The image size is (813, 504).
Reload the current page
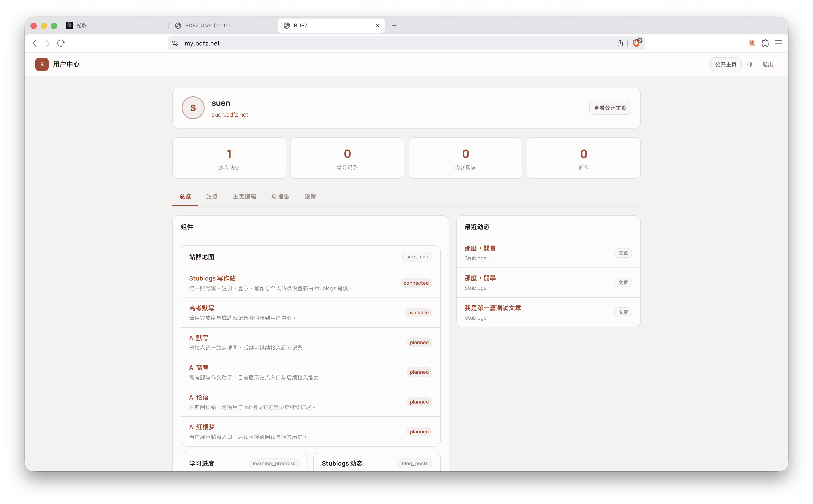pos(61,43)
